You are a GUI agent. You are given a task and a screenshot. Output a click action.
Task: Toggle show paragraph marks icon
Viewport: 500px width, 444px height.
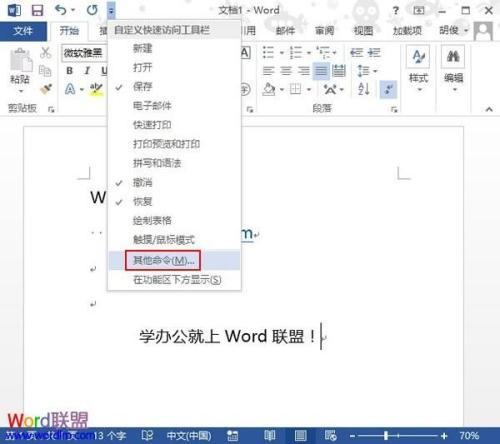click(x=388, y=89)
